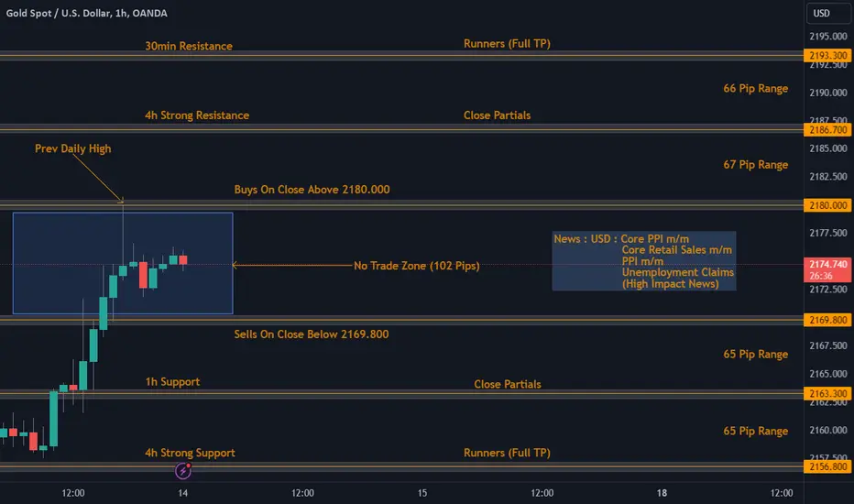Click the Unemployment Claims news line

677,272
